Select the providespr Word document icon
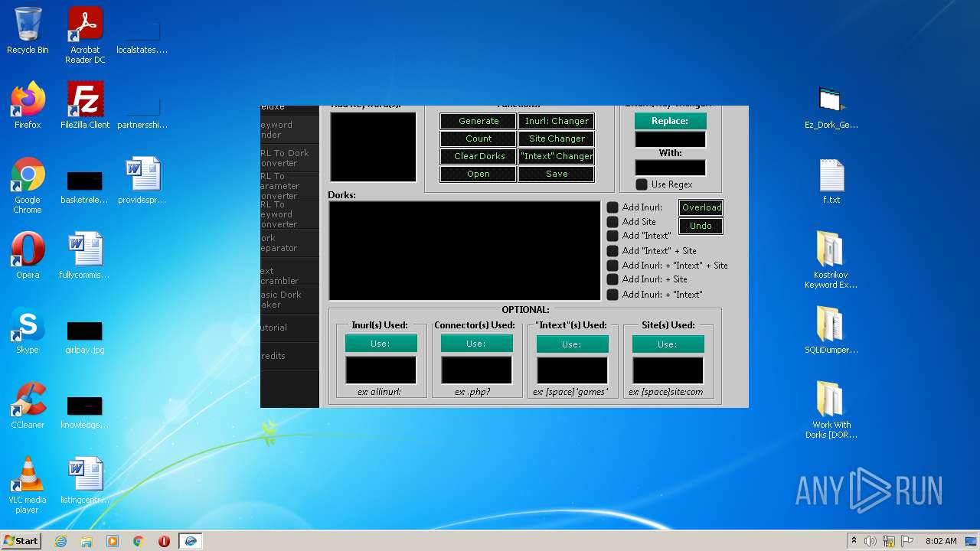The image size is (980, 551). coord(142,181)
